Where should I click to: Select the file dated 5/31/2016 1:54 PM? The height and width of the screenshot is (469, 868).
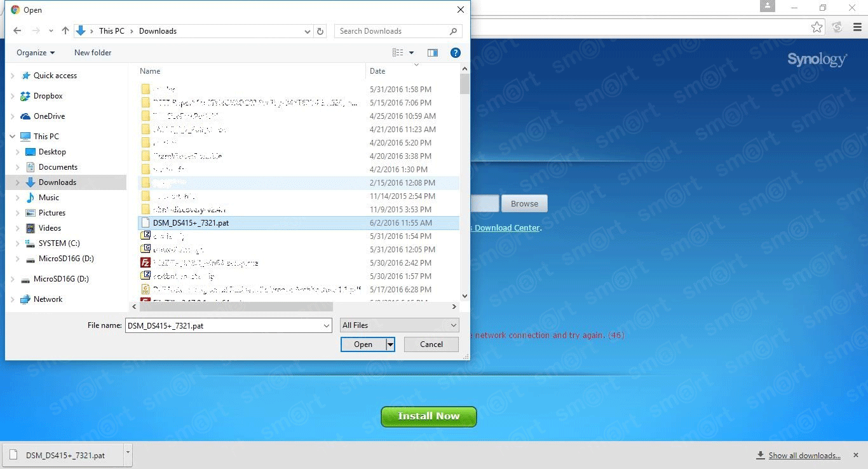click(298, 236)
